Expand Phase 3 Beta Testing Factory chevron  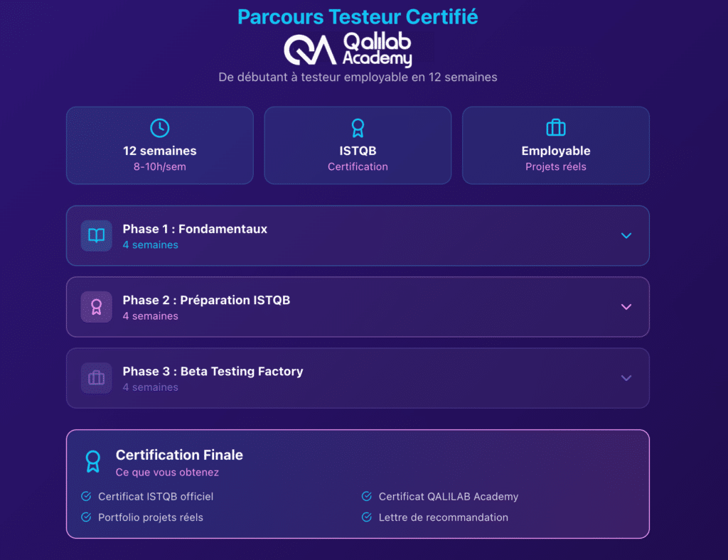pos(626,378)
